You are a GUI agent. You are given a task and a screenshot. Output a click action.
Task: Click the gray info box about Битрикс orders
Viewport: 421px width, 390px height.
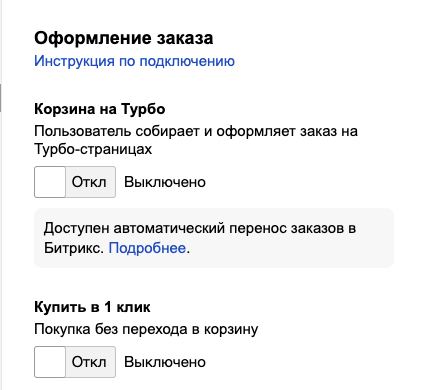(x=214, y=238)
